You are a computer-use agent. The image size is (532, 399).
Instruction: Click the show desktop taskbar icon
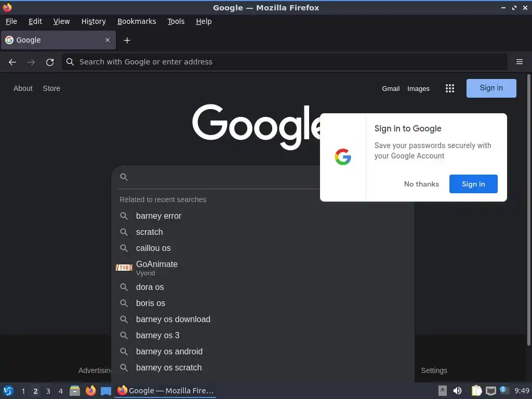106,391
